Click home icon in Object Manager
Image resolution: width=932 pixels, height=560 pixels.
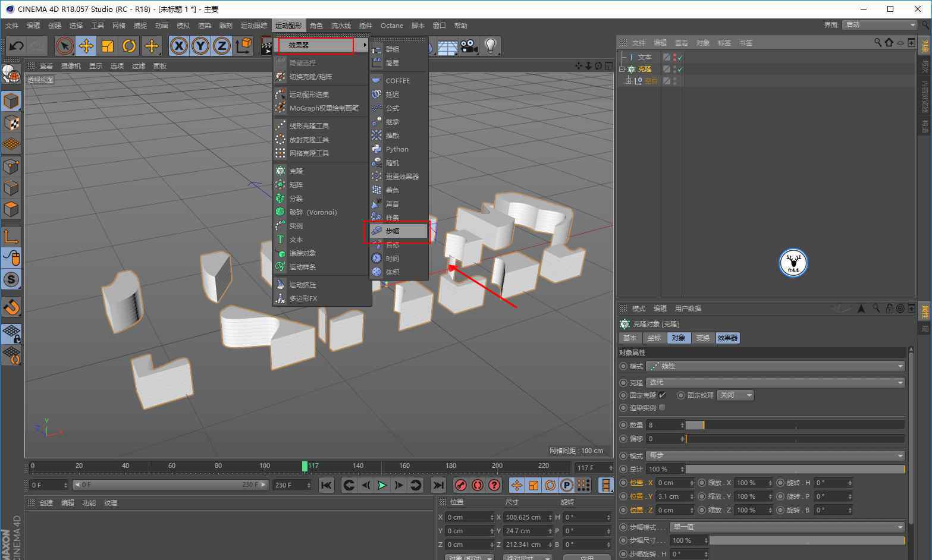point(889,42)
